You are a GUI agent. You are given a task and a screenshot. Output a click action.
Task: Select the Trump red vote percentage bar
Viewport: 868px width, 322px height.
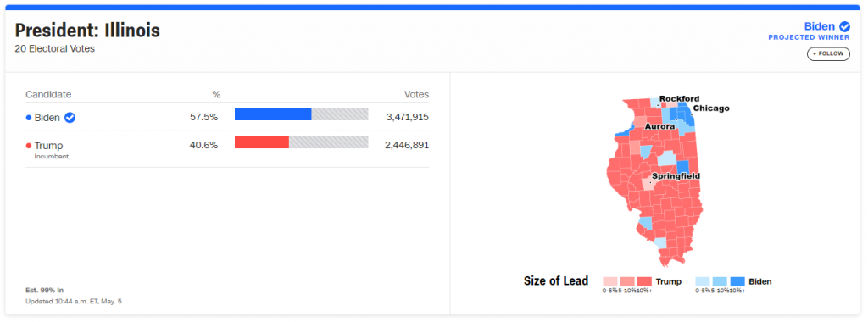[x=262, y=142]
